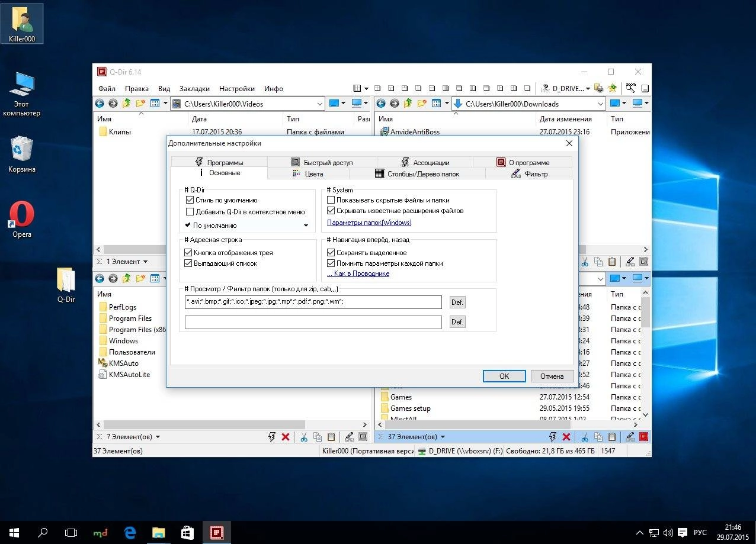Expand the Downloads address bar dropdown
The image size is (756, 544).
click(x=600, y=104)
